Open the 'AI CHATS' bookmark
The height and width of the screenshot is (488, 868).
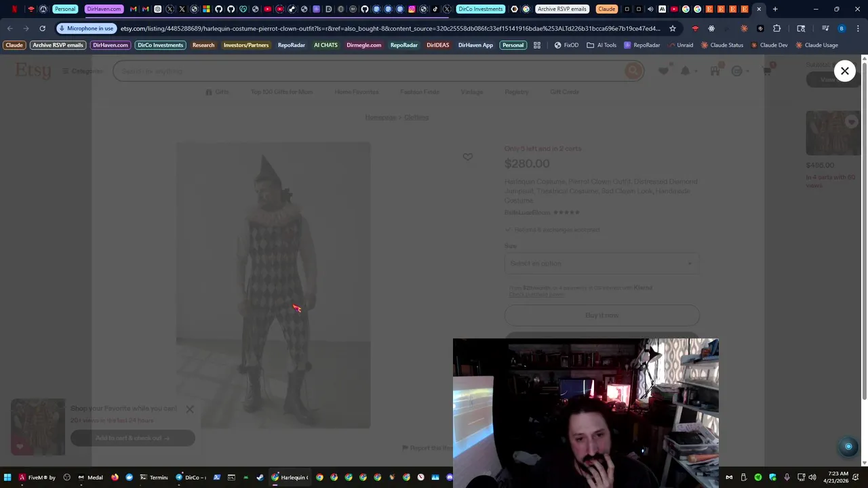coord(325,45)
